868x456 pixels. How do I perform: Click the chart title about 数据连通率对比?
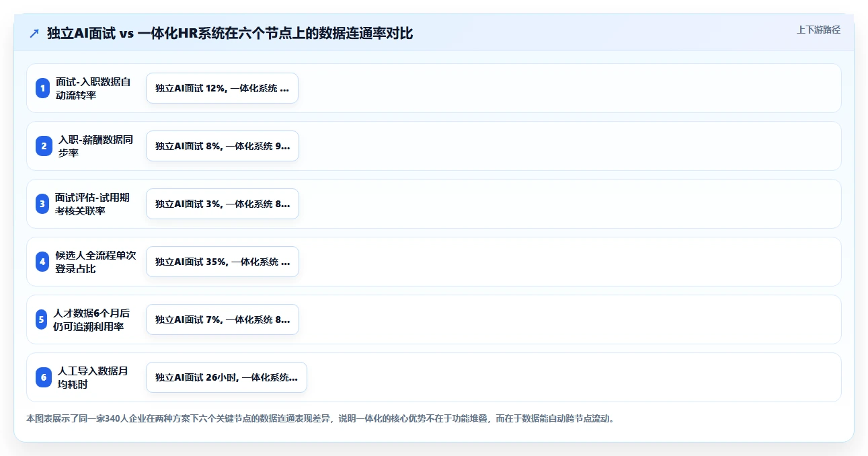point(230,33)
